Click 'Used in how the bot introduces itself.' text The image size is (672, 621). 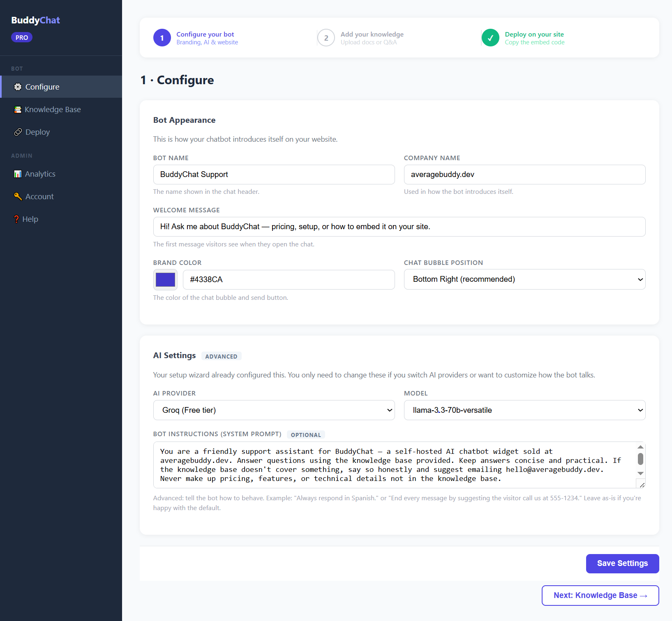459,192
